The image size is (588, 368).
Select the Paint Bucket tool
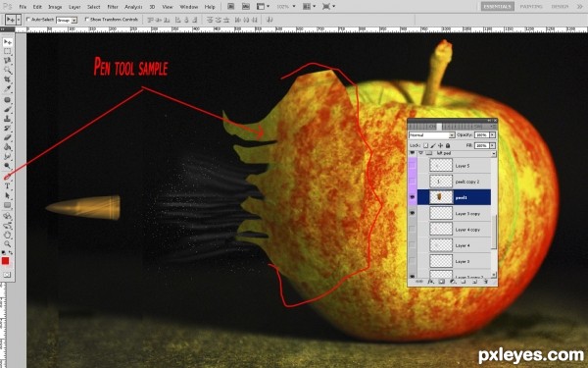pos(8,147)
